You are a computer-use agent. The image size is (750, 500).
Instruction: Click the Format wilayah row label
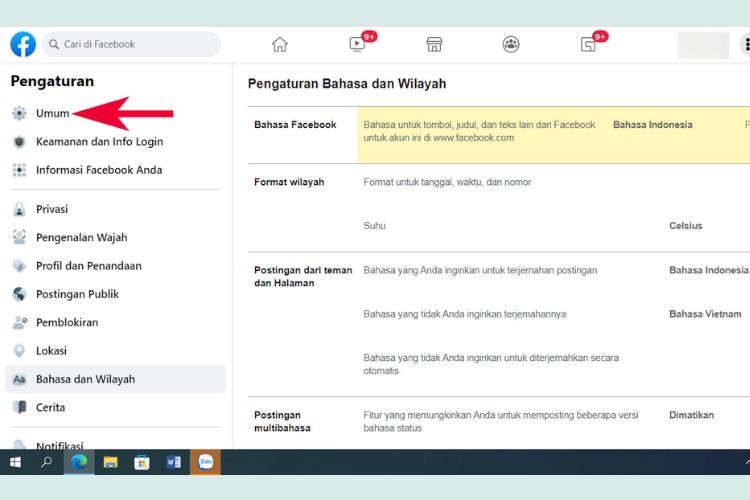click(289, 182)
